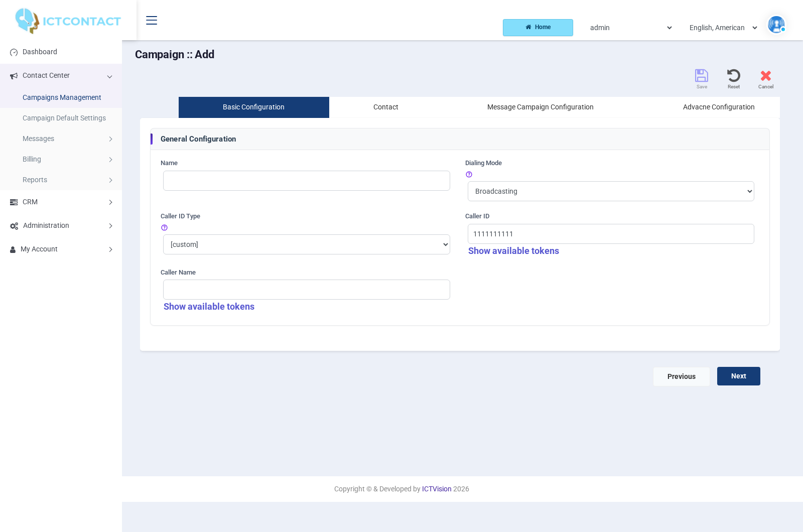
Task: Expand the Reports submenu chevron
Action: [110, 180]
